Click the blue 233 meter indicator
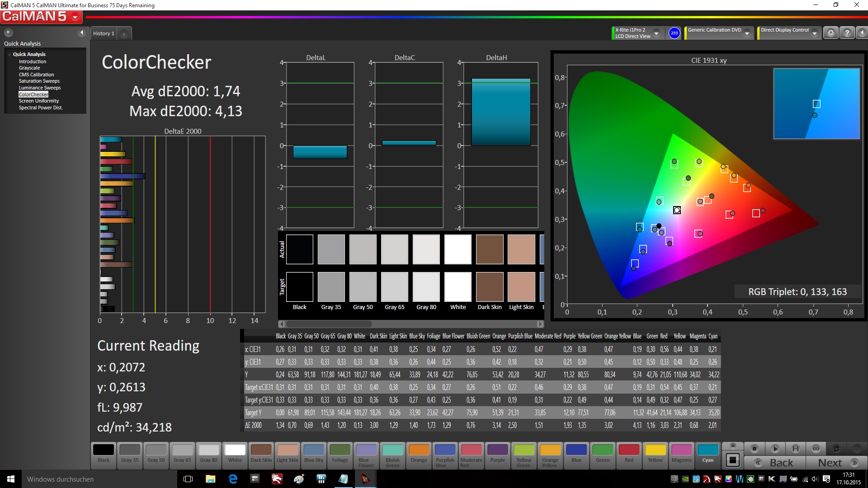 [674, 33]
